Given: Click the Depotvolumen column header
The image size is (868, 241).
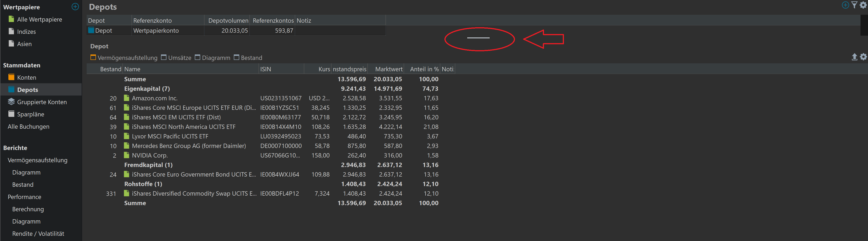Looking at the screenshot, I should click(228, 21).
